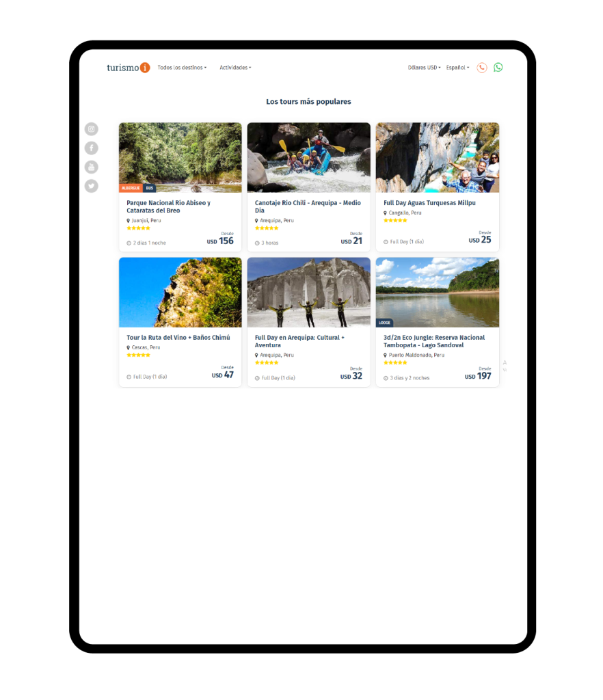Expand the Actividades dropdown menu
This screenshot has width=603, height=700.
tap(235, 68)
